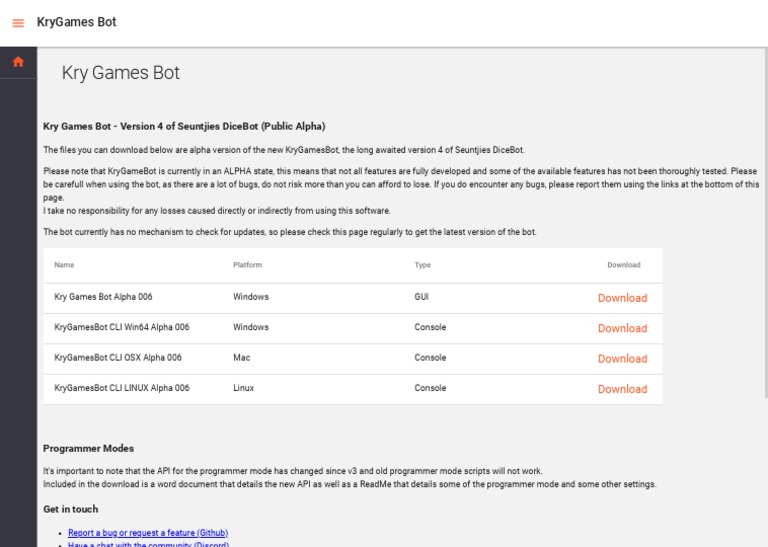
Task: Open the hamburger navigation menu
Action: point(18,23)
